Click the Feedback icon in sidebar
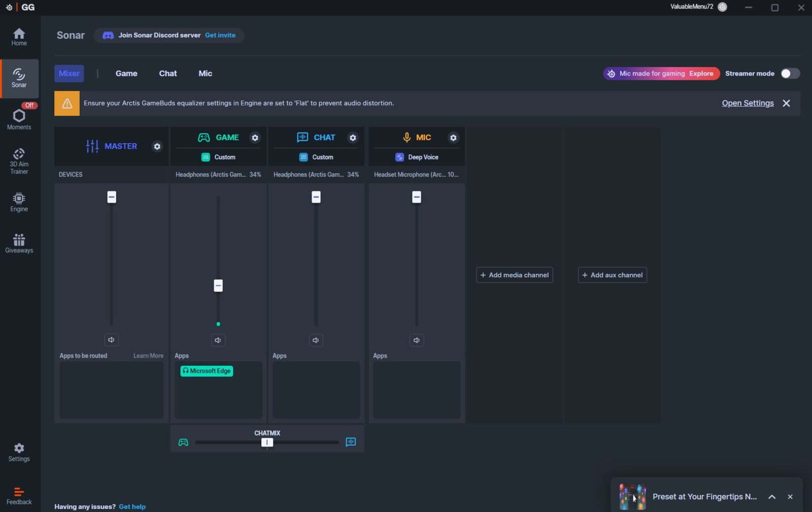The height and width of the screenshot is (512, 812). (19, 496)
